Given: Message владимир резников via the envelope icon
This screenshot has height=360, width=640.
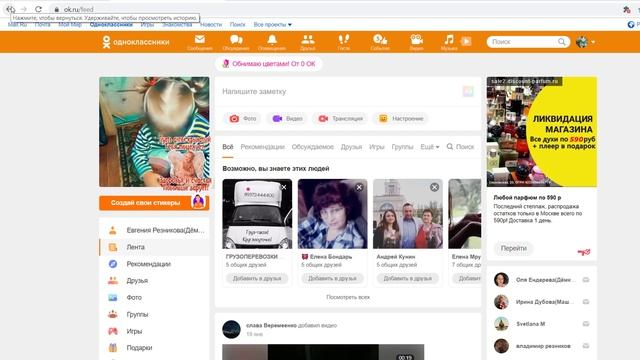Looking at the screenshot, I should point(586,346).
